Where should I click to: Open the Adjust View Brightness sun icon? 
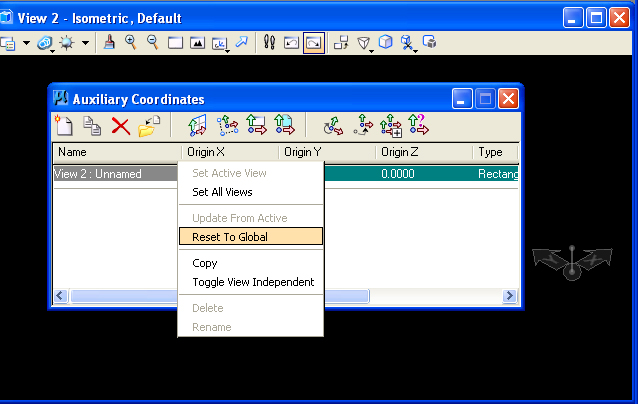pyautogui.click(x=67, y=43)
